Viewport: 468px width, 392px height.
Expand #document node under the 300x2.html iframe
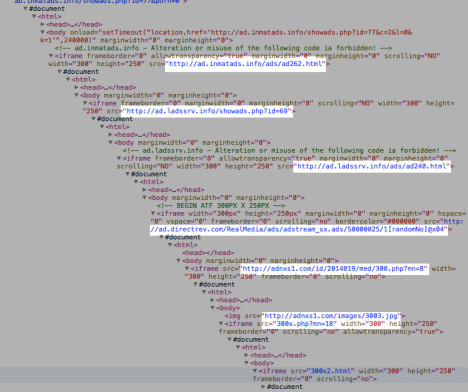[x=263, y=386]
